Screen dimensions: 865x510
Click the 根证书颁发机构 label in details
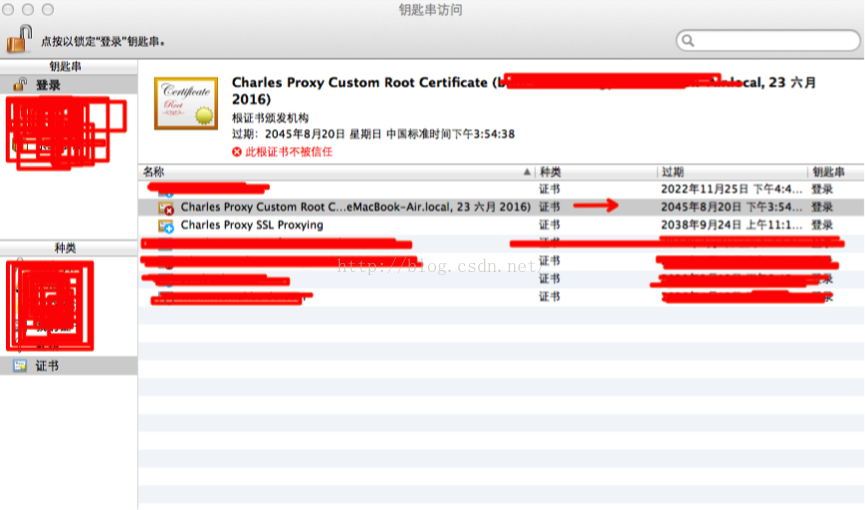tap(270, 118)
